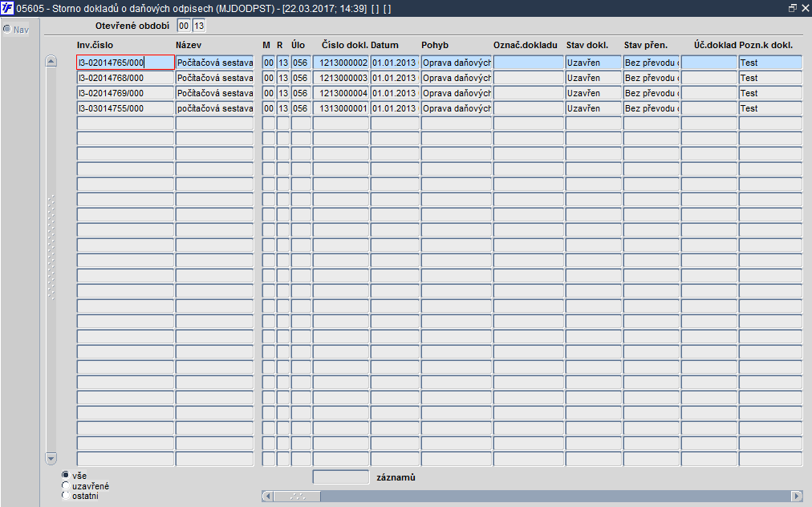Close the Storno dokladů window

click(805, 8)
